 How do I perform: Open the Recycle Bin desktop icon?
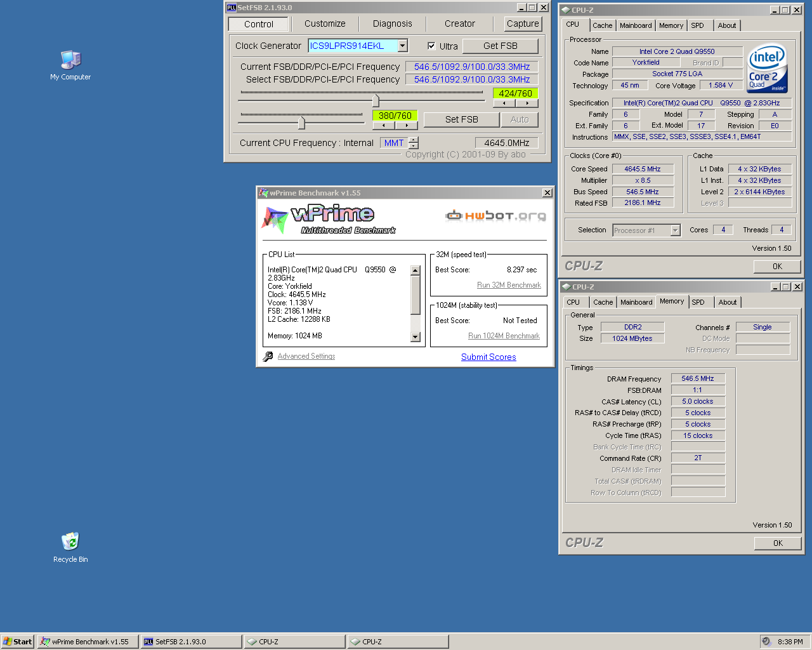70,547
